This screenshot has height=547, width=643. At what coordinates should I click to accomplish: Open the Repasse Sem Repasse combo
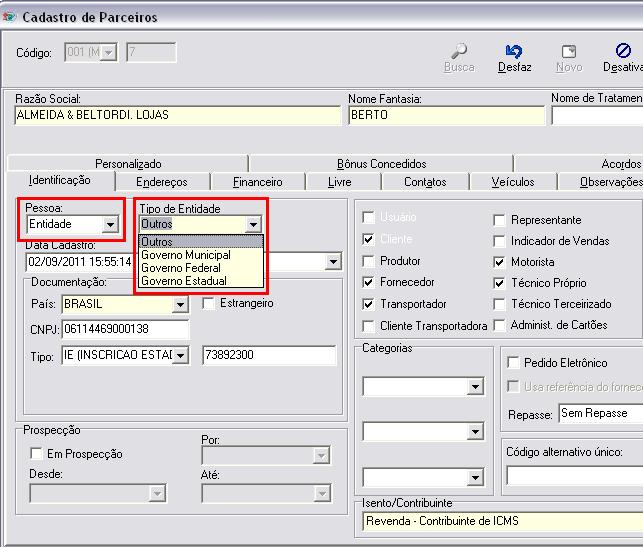pyautogui.click(x=600, y=413)
